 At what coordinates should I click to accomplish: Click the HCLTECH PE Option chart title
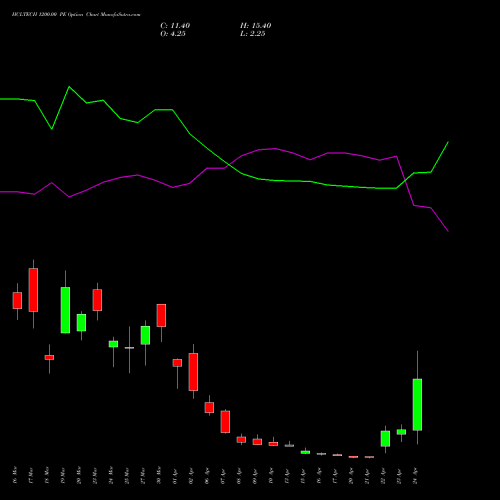point(76,15)
